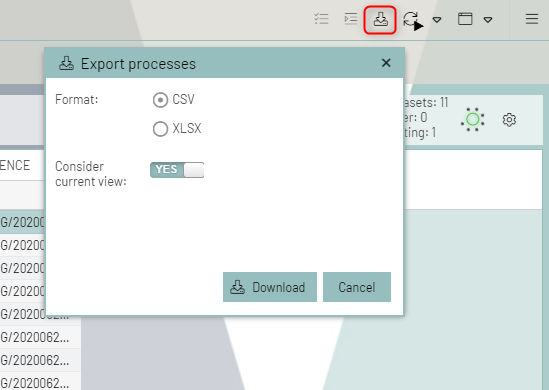This screenshot has height=390, width=549.
Task: Select the XLSX format option
Action: (160, 129)
